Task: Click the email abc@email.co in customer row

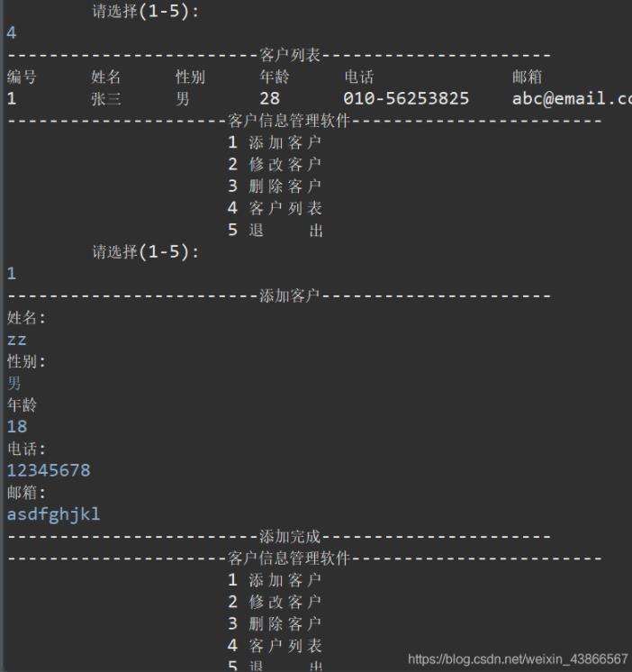Action: click(x=572, y=98)
